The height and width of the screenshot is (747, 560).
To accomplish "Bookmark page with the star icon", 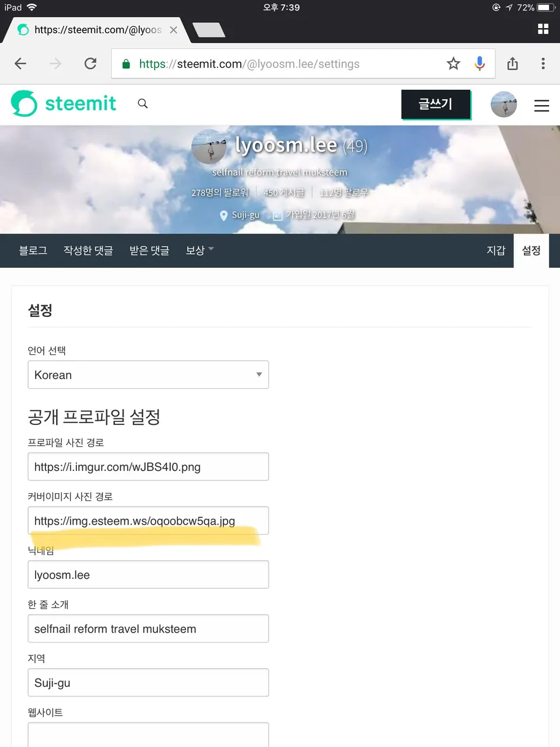I will tap(453, 64).
